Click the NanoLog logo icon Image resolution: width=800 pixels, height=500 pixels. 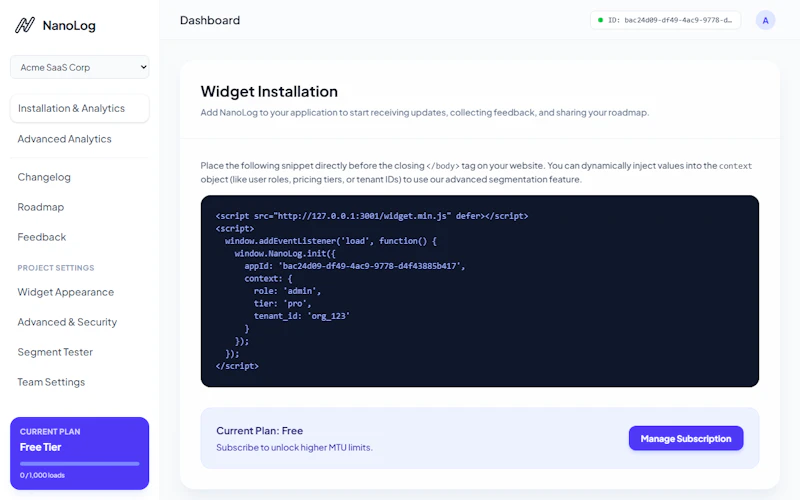[x=24, y=25]
